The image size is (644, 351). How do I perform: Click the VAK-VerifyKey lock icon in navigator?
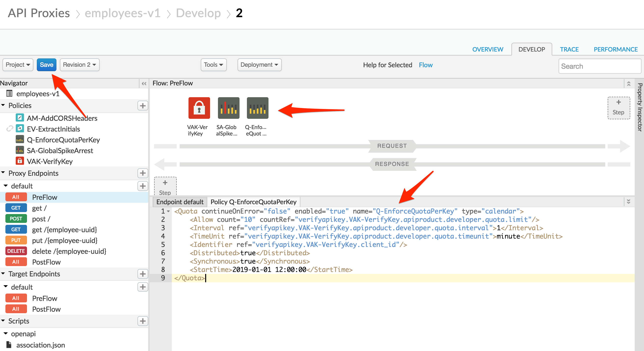(20, 161)
